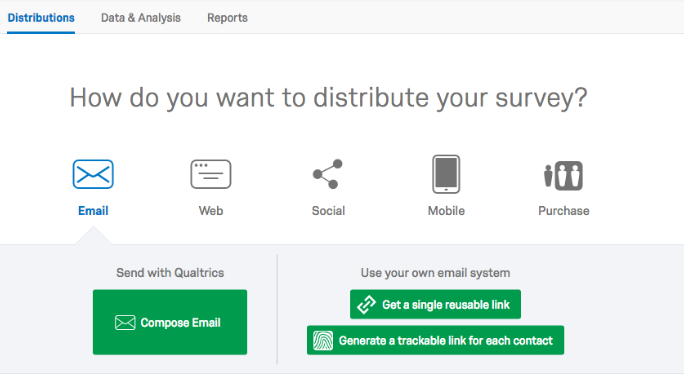Click the Compose Email button
The height and width of the screenshot is (378, 694).
[170, 322]
